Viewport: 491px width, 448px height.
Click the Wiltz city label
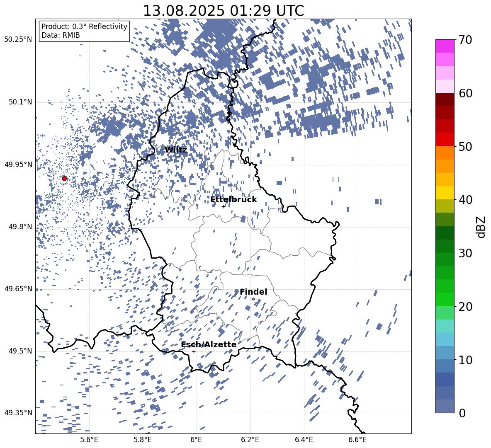click(176, 150)
